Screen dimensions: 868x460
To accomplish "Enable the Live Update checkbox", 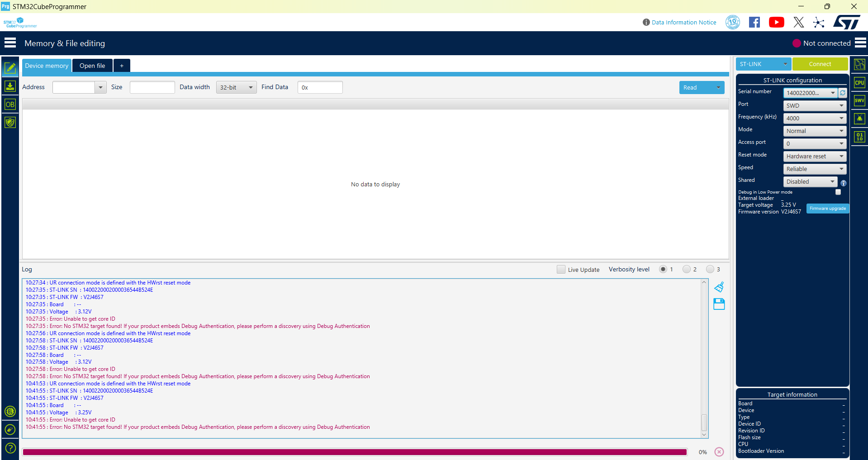I will click(x=561, y=269).
